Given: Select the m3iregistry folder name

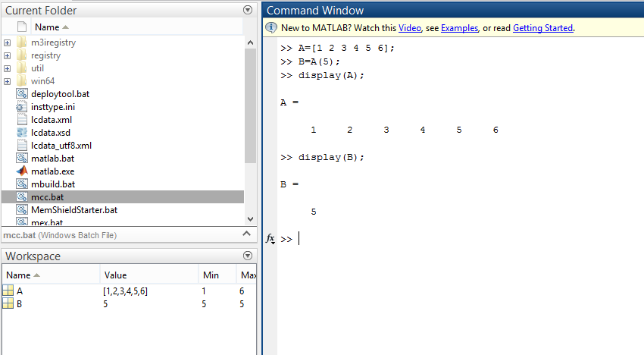Looking at the screenshot, I should click(53, 42).
